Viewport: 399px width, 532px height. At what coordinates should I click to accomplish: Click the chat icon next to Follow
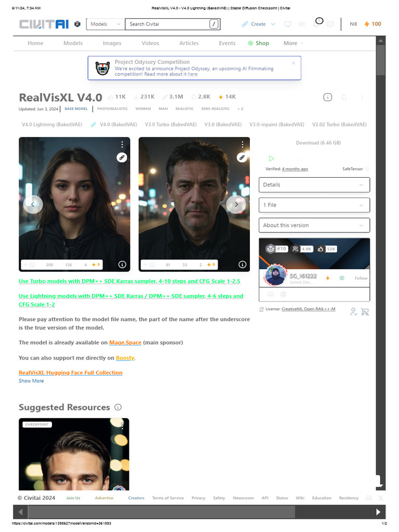[342, 278]
